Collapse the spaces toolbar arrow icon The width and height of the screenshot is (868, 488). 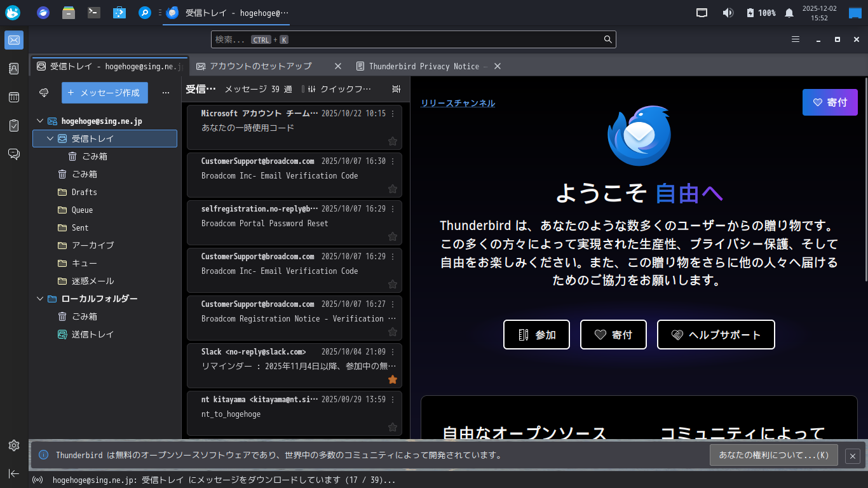14,473
